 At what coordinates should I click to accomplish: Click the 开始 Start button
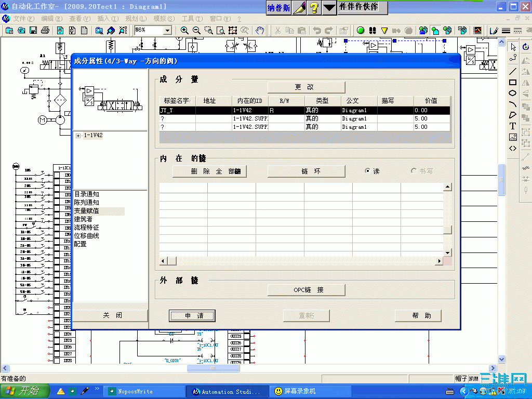point(24,391)
